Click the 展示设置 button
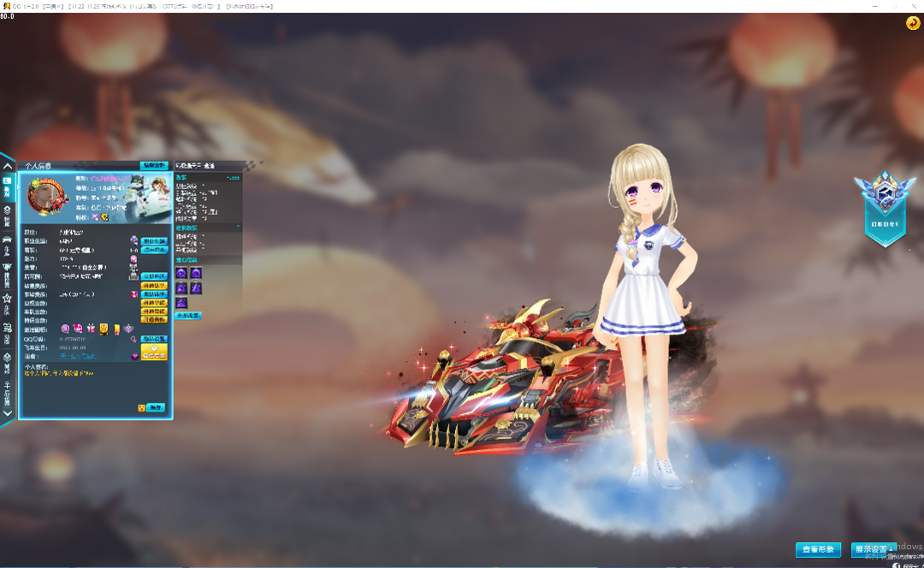Viewport: 924px width, 568px height. click(x=874, y=549)
